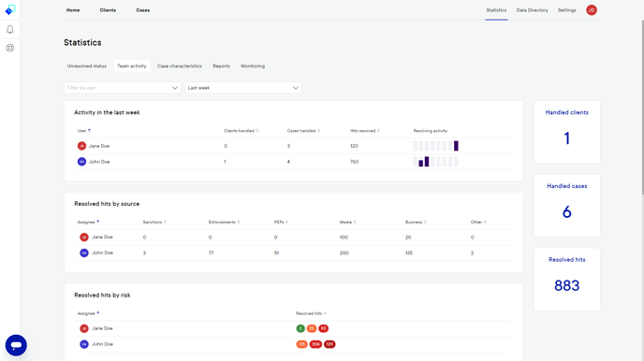Click Jane Doe's orange 25 risk badge

(312, 328)
